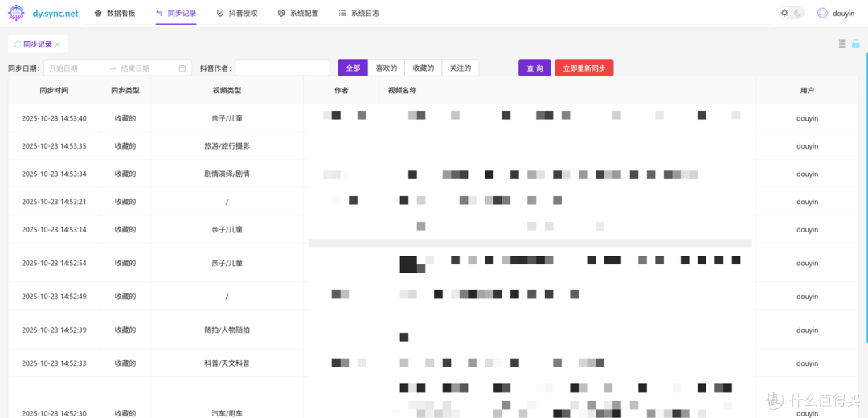Select the 2025-10-23 14:53:14 time cell
The height and width of the screenshot is (418, 868).
pos(54,229)
